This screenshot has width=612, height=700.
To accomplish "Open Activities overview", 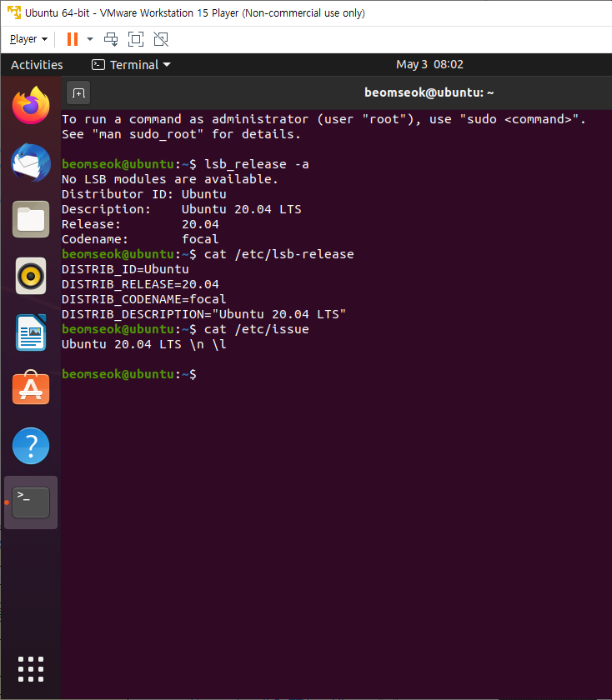I will coord(37,65).
